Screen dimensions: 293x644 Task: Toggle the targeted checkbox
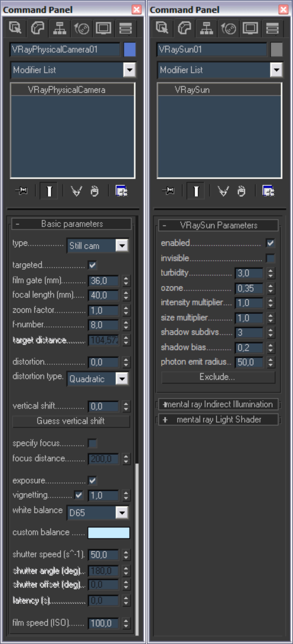(92, 265)
